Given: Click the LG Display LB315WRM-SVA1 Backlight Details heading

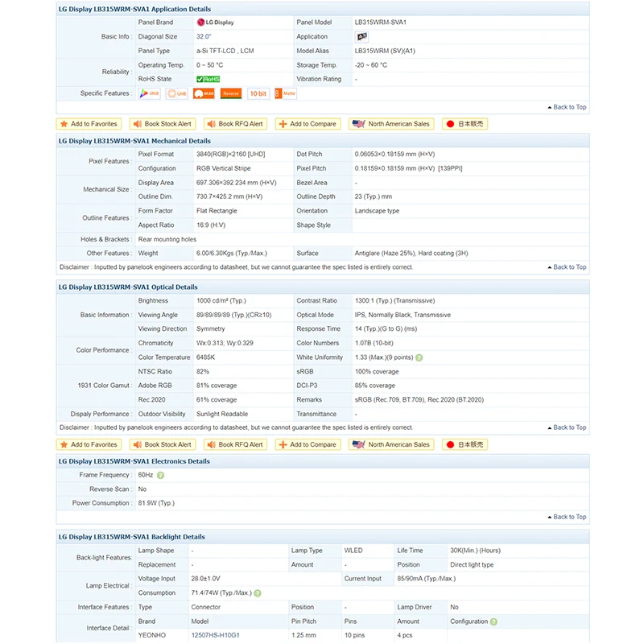Looking at the screenshot, I should point(131,537).
